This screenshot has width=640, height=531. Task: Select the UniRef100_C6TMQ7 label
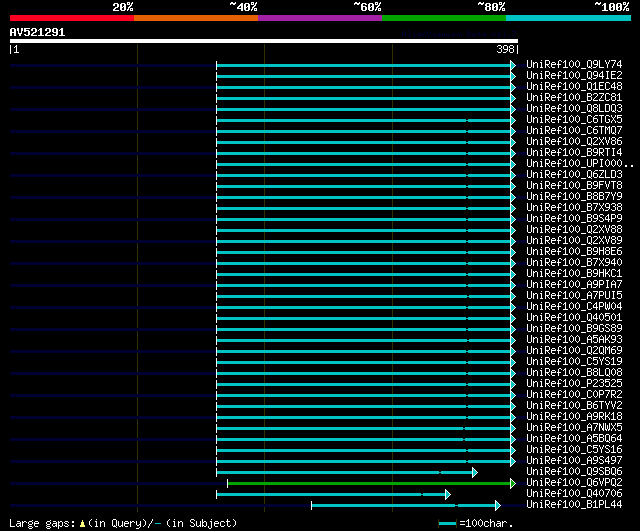[x=574, y=131]
